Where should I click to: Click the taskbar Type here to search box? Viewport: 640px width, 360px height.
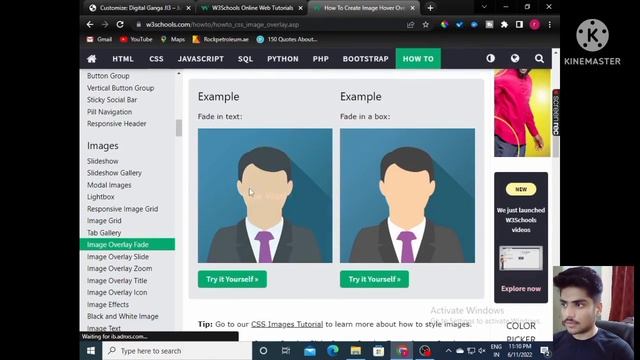177,351
